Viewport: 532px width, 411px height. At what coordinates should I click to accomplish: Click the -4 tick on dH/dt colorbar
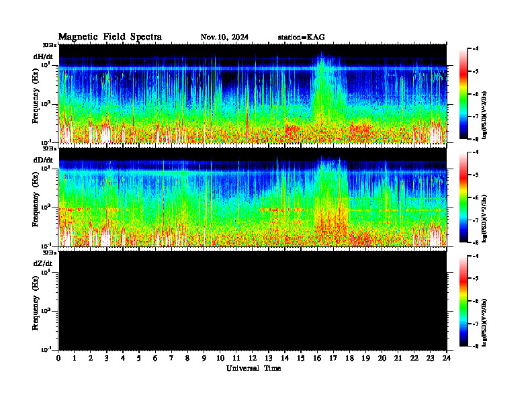coord(476,49)
